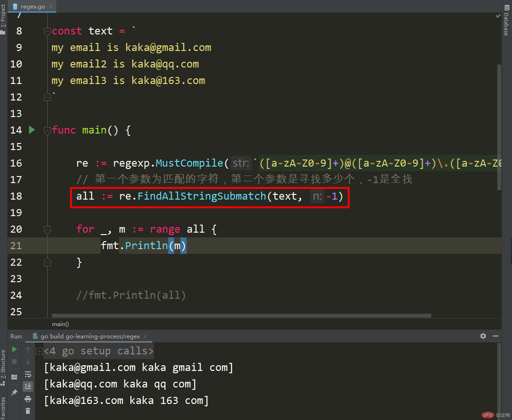
Task: Clear all console output with trash icon
Action: tap(28, 411)
